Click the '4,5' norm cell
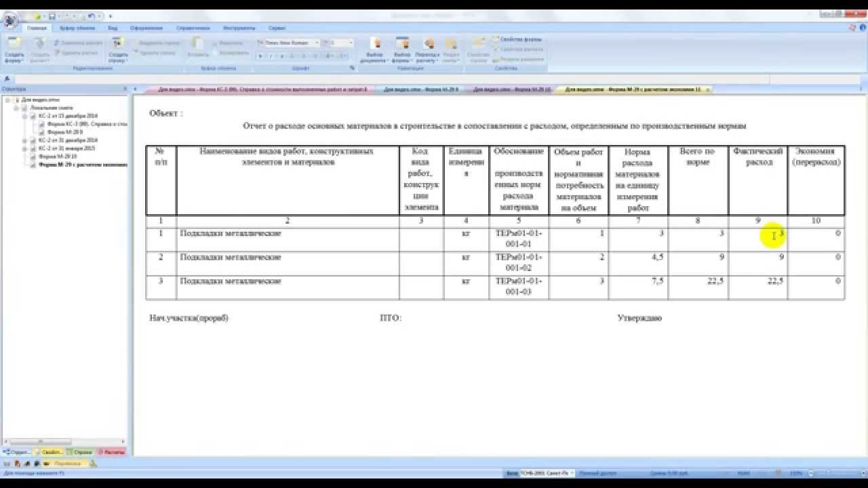The width and height of the screenshot is (868, 488). point(638,263)
